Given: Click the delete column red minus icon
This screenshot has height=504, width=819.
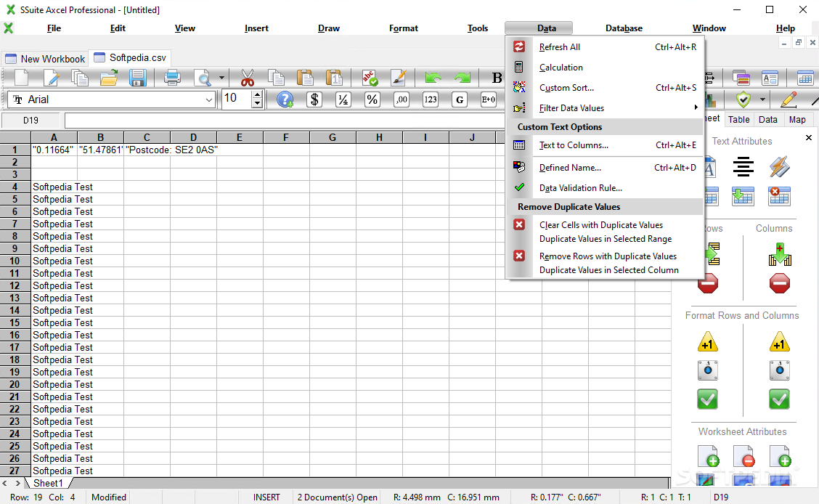Looking at the screenshot, I should pos(779,284).
